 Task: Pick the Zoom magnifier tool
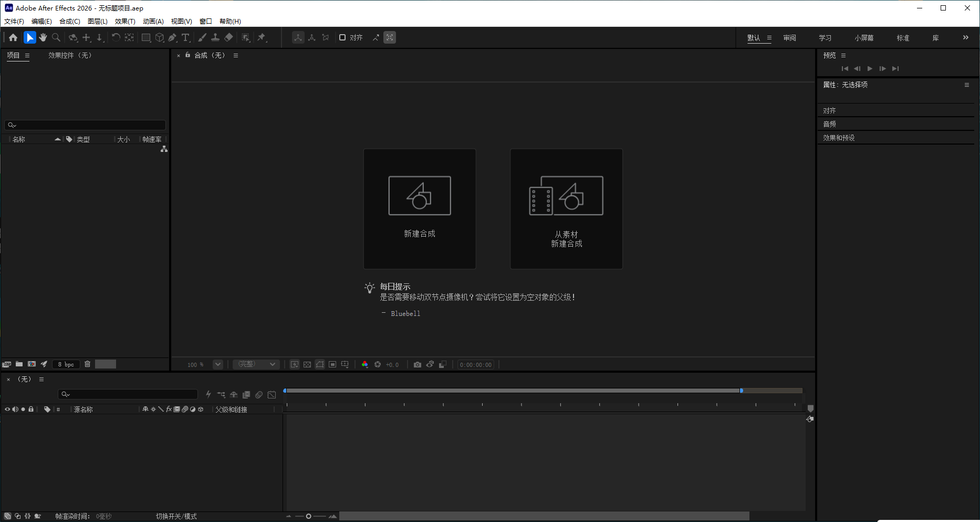[x=56, y=37]
